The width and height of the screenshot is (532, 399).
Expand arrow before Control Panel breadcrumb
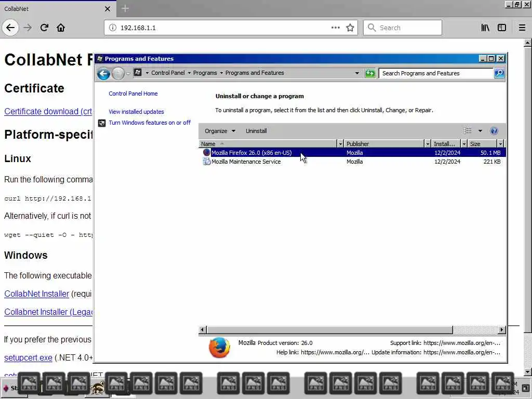coord(147,73)
